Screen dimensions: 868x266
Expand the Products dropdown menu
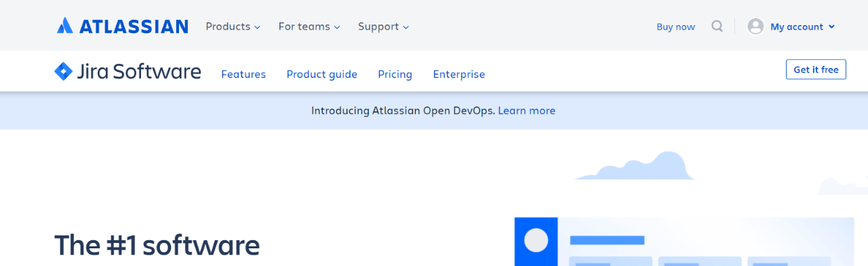[233, 26]
